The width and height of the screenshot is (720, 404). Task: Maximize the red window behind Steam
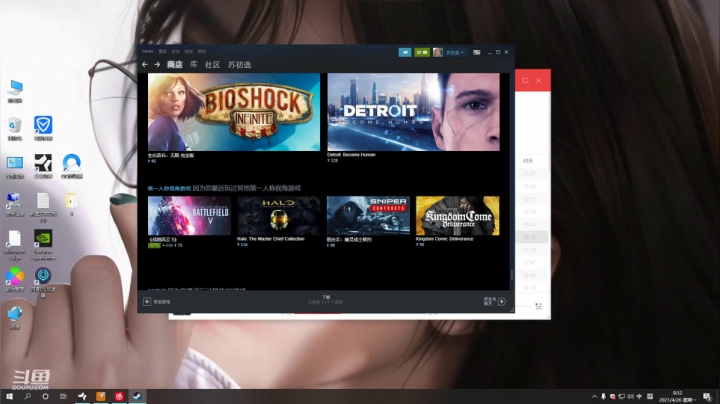[525, 80]
